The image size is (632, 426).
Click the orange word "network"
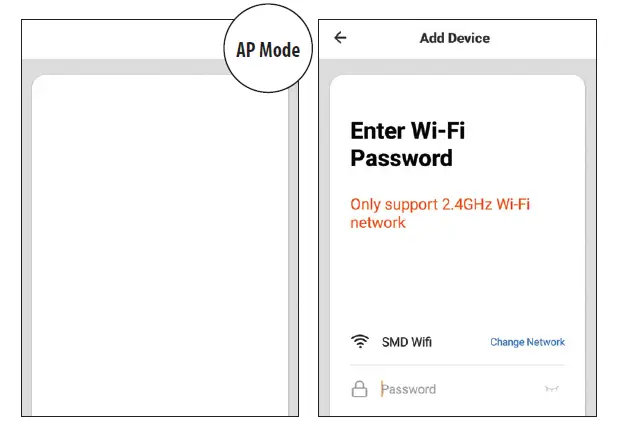[378, 223]
